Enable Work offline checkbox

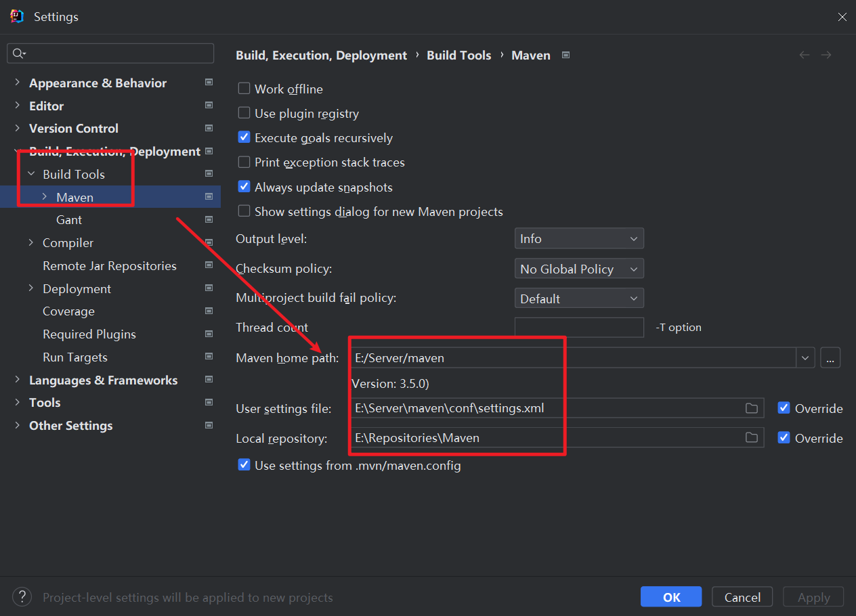point(244,89)
